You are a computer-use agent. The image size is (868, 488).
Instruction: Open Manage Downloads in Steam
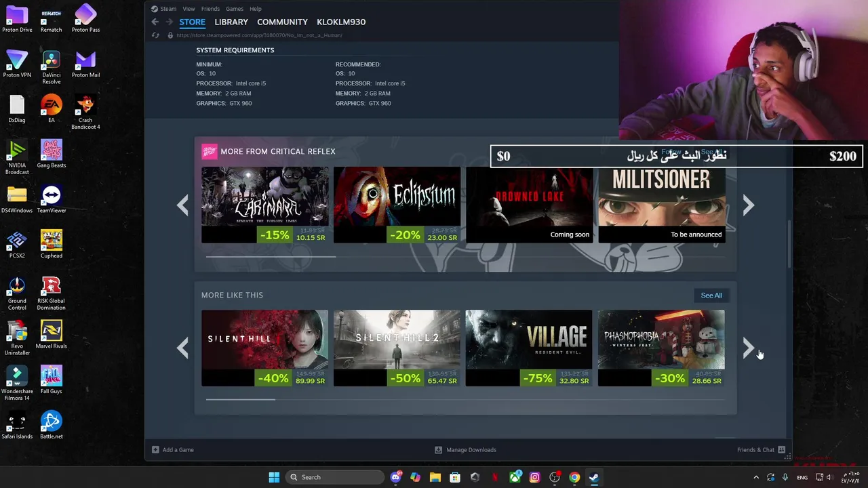click(x=465, y=449)
